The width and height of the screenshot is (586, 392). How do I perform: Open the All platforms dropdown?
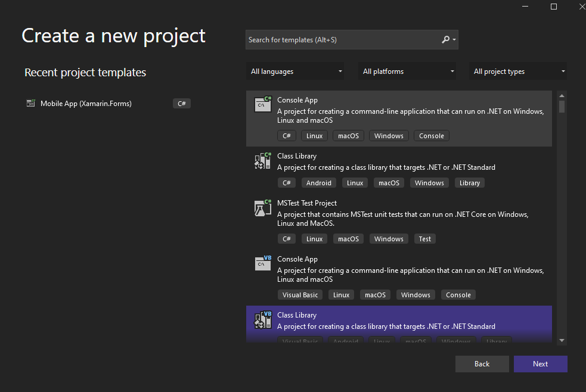(x=407, y=71)
